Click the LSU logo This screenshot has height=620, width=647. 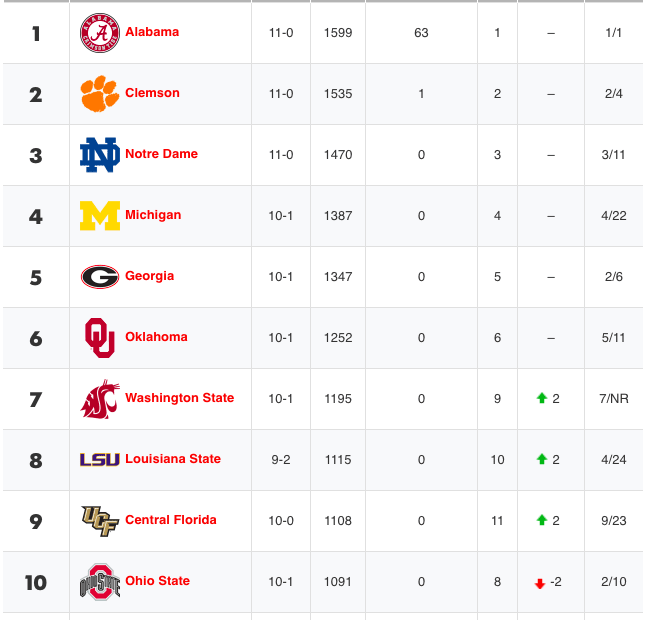coord(100,460)
